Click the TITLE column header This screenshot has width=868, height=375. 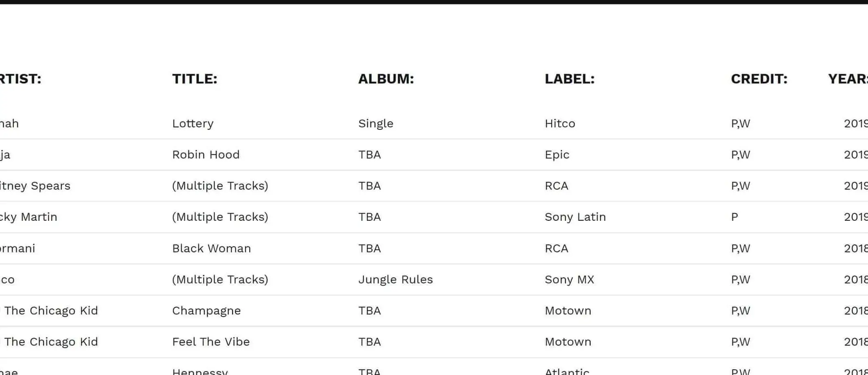195,79
